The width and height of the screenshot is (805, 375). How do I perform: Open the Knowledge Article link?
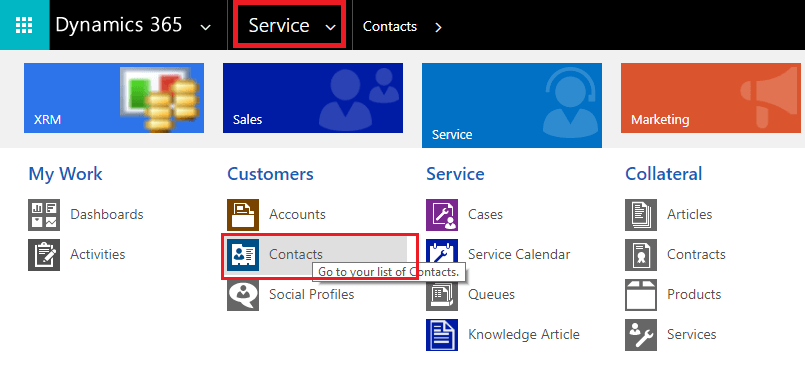(524, 334)
